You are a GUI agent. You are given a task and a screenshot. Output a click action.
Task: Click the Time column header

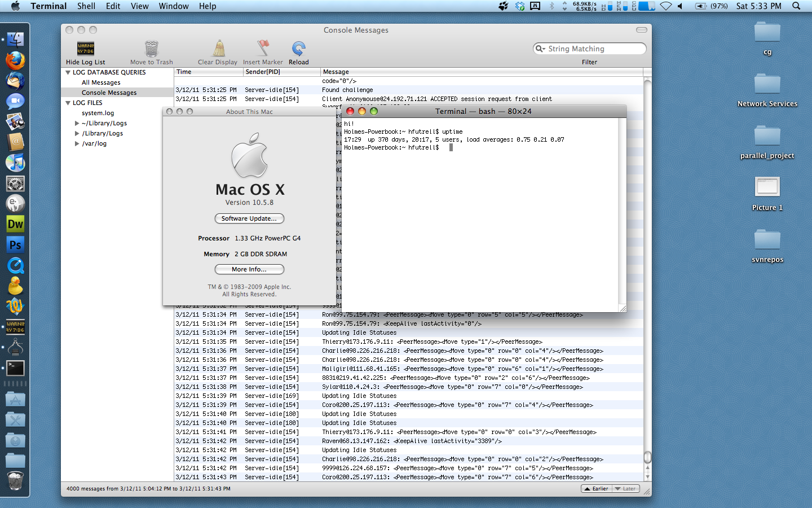(x=209, y=72)
